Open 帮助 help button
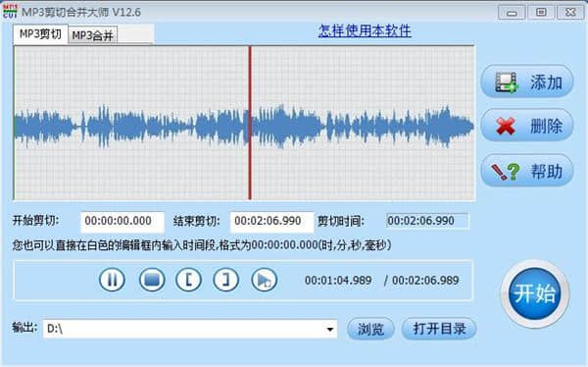The width and height of the screenshot is (588, 367). pyautogui.click(x=527, y=171)
